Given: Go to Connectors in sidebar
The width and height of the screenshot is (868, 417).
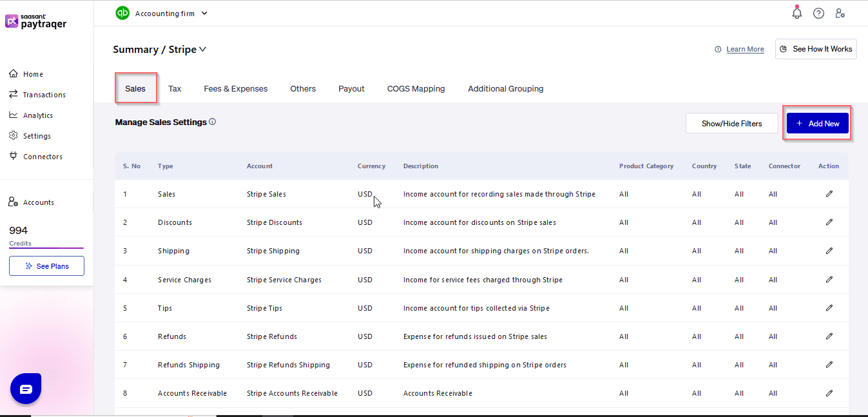Looking at the screenshot, I should 43,157.
